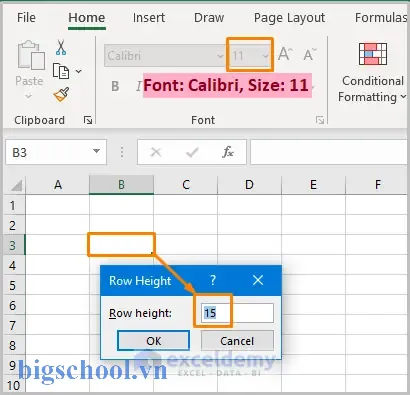Click the Row height input field
410x395 pixels.
pyautogui.click(x=237, y=313)
